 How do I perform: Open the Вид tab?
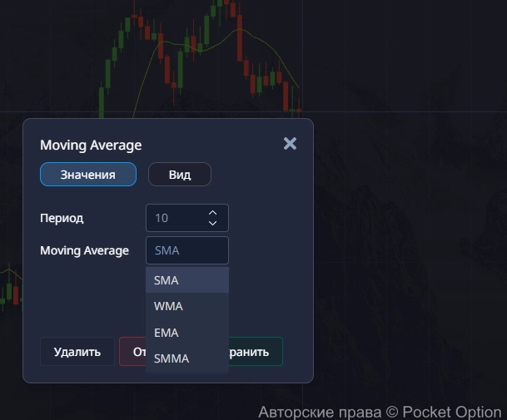pyautogui.click(x=180, y=175)
